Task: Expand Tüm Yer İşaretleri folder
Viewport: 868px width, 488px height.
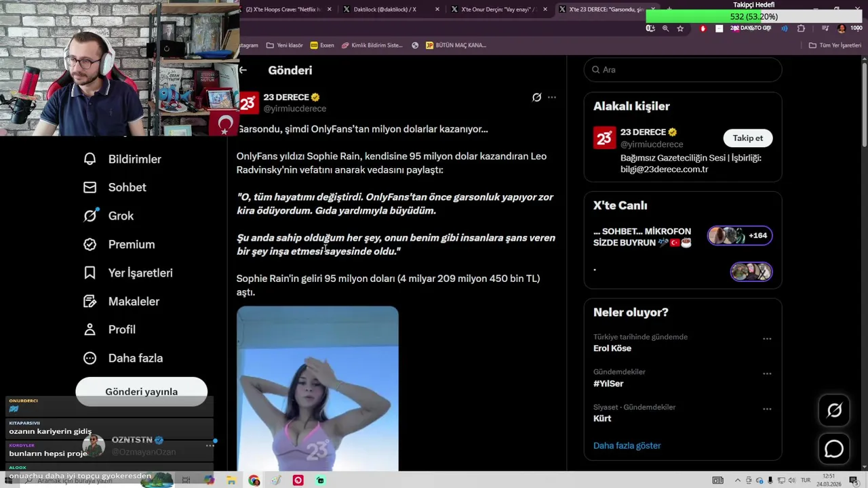Action: pos(835,45)
